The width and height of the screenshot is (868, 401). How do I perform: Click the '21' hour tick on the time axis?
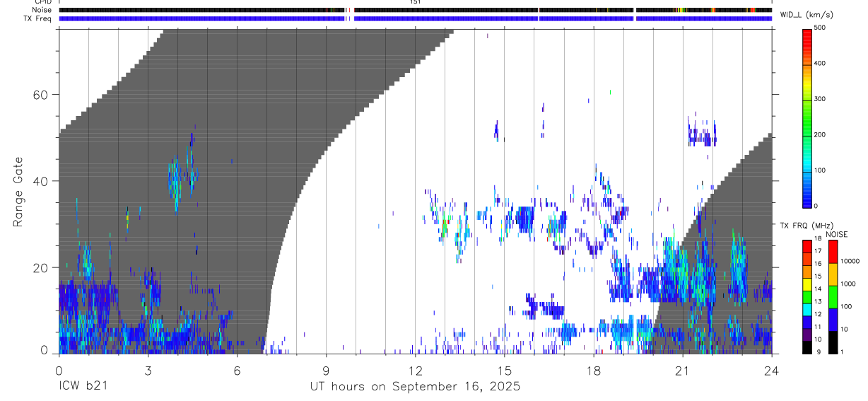(x=683, y=370)
